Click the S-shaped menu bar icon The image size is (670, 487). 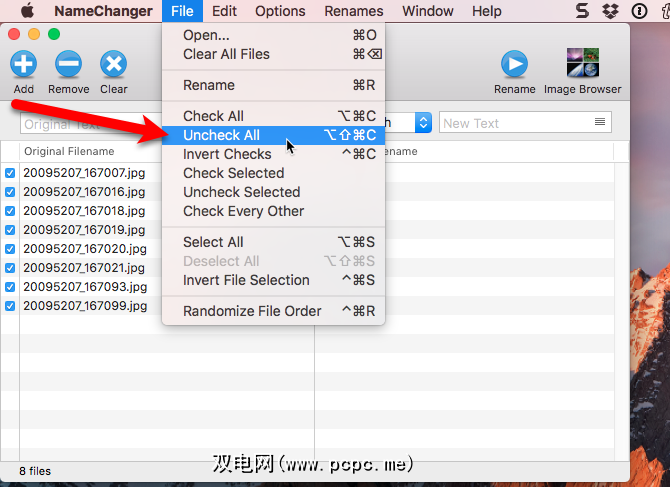[x=582, y=11]
